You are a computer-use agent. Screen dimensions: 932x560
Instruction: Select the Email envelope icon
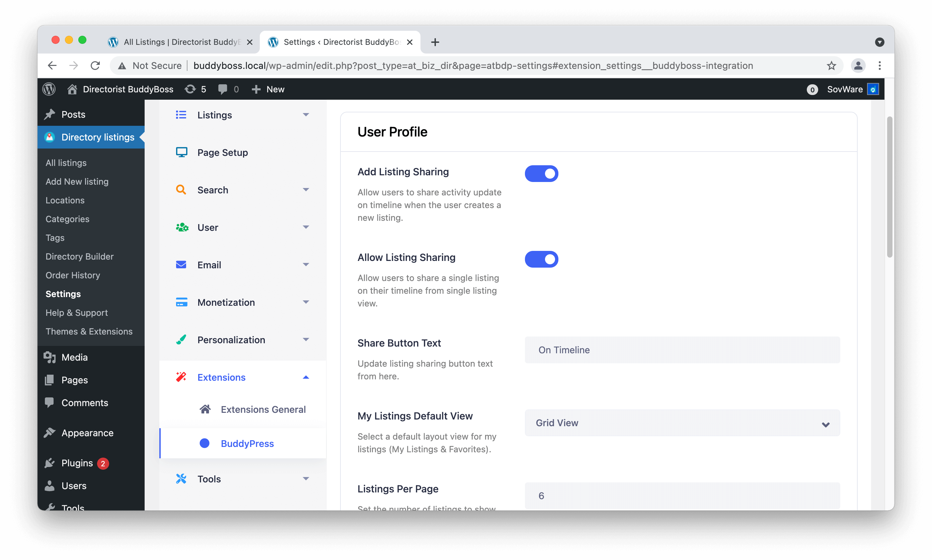point(181,265)
